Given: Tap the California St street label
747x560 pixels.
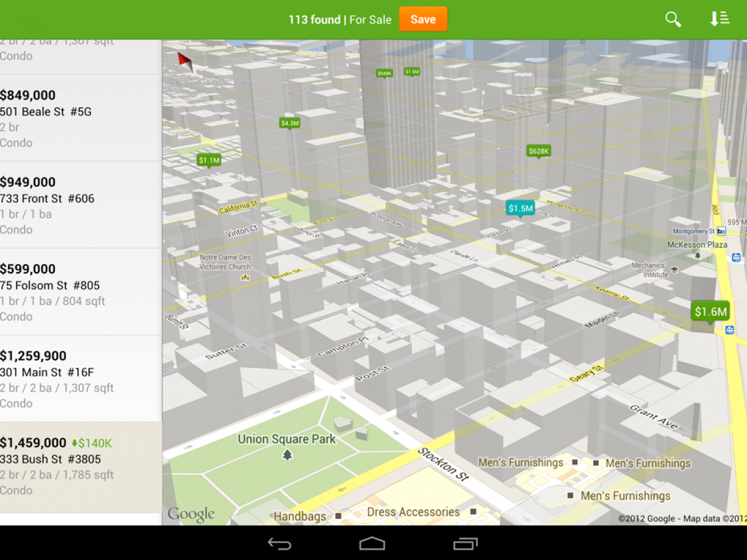Looking at the screenshot, I should pos(238,207).
